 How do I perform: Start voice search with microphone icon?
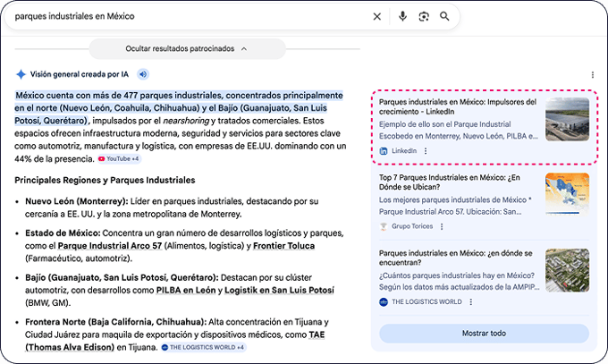[402, 16]
